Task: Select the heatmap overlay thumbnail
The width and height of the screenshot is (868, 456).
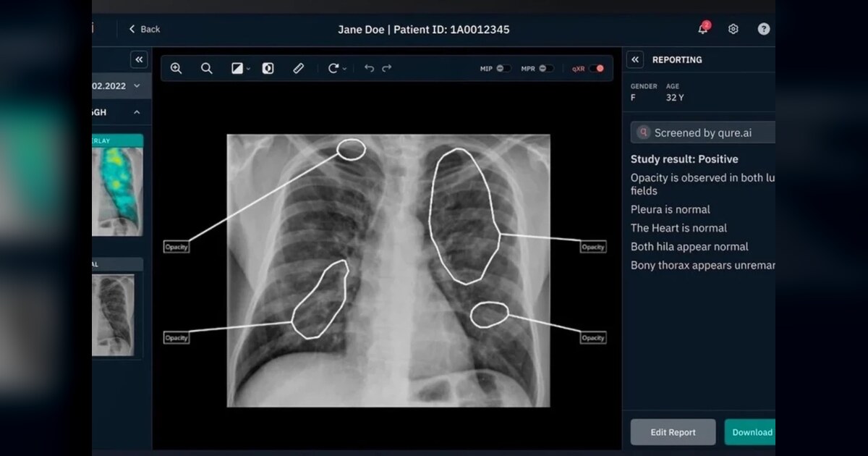Action: [117, 185]
